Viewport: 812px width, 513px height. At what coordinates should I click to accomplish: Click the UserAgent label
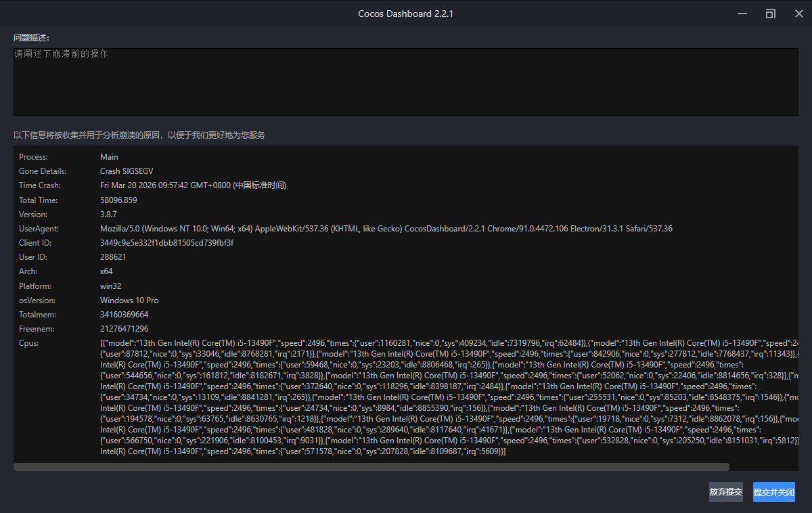point(39,229)
